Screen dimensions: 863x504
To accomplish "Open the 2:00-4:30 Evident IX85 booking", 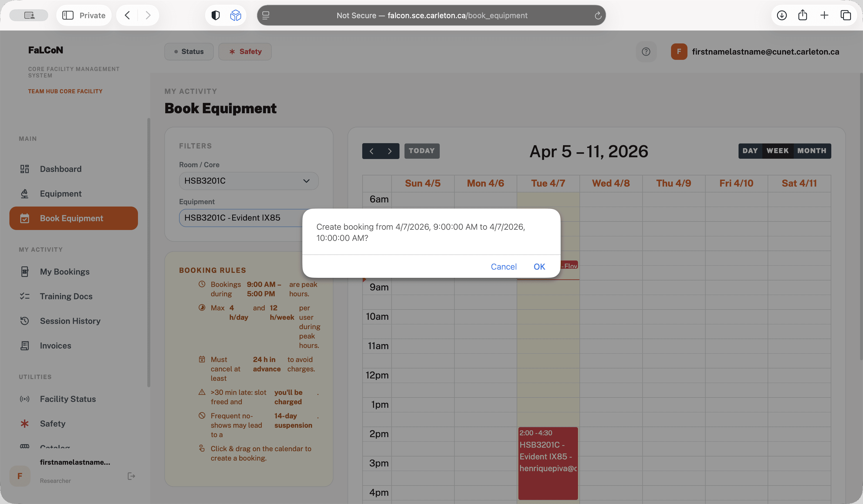I will [x=548, y=463].
